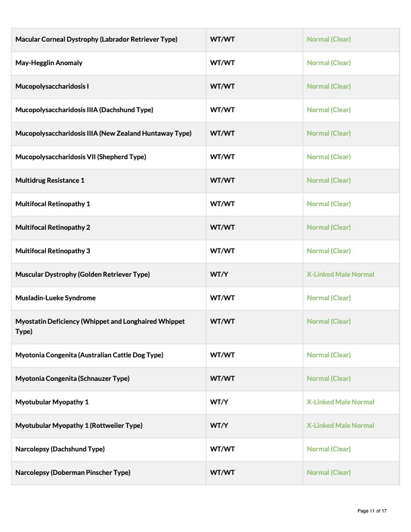Click X-Linked Male Normal for Myotubular Myopathy 1
Screen dimensions: 411x532
[340, 402]
